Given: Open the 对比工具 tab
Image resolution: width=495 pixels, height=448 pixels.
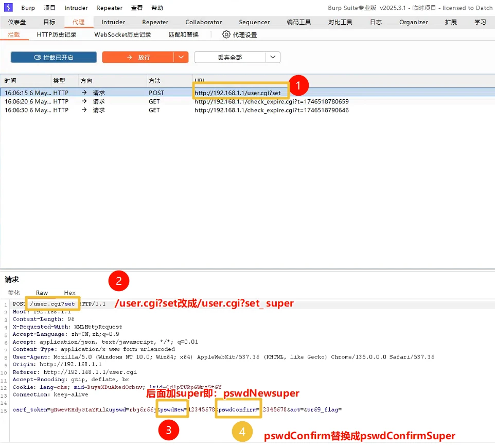Looking at the screenshot, I should click(x=340, y=22).
